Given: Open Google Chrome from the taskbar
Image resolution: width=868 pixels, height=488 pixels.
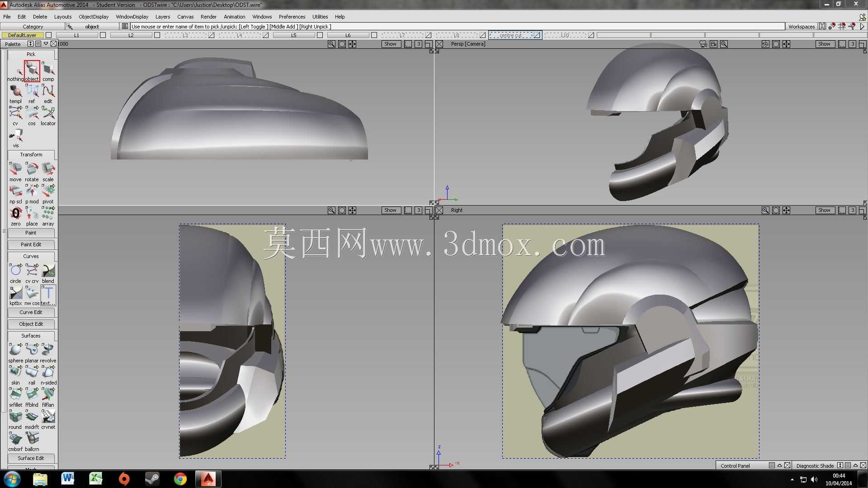Looking at the screenshot, I should click(180, 479).
